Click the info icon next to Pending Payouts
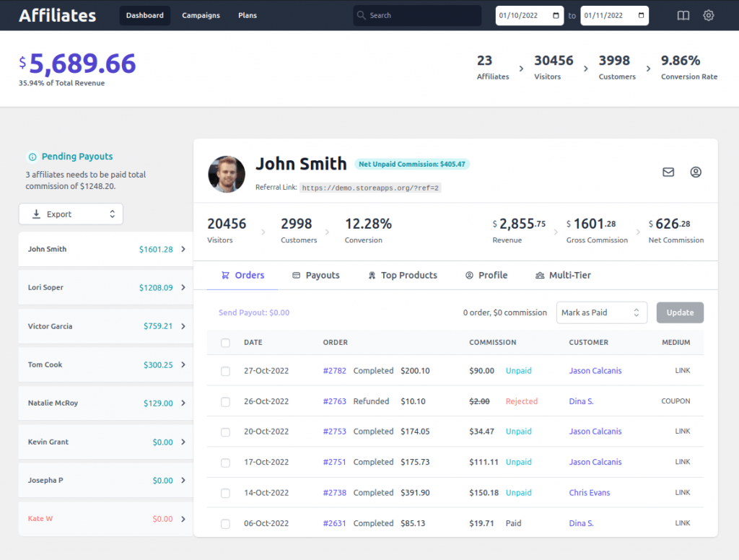This screenshot has width=739, height=560. pyautogui.click(x=32, y=156)
